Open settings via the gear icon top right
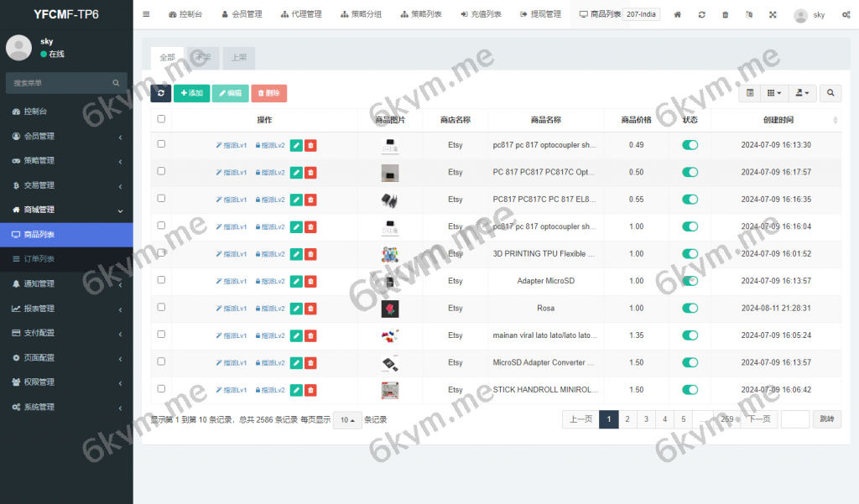 click(848, 14)
